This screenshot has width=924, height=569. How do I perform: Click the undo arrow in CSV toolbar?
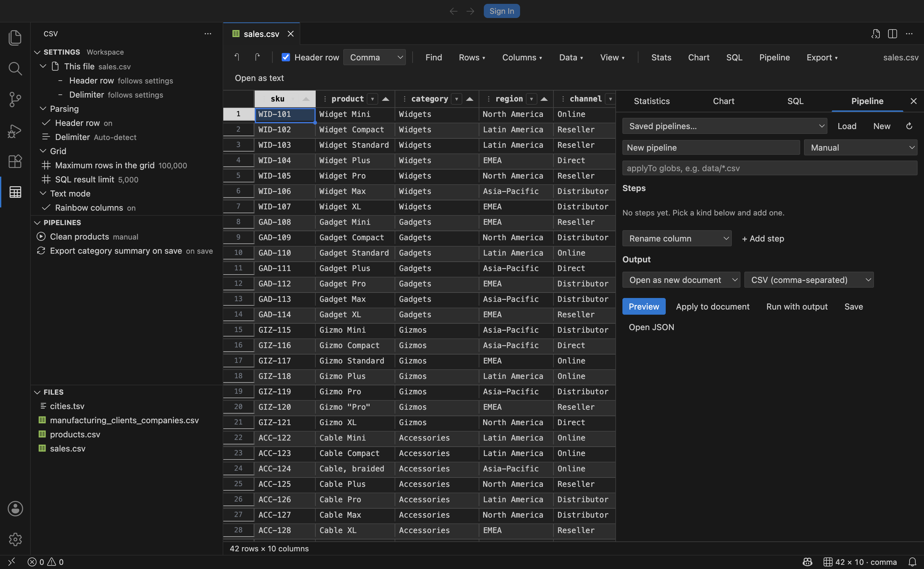click(x=237, y=57)
